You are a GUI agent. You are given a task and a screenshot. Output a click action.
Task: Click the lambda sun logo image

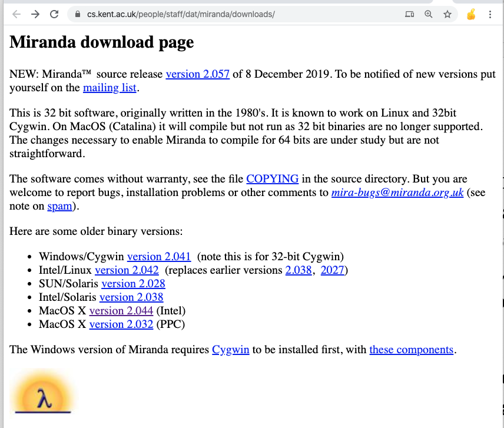point(43,392)
